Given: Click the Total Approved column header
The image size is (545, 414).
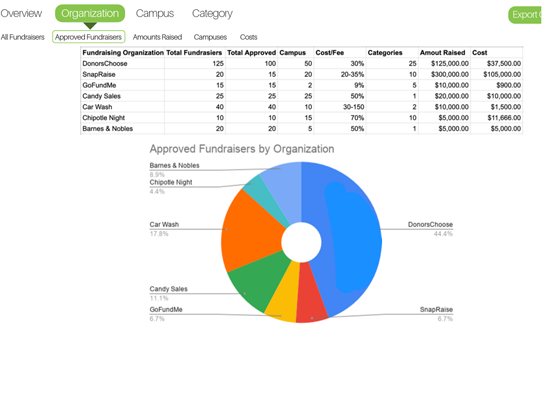Looking at the screenshot, I should tap(251, 52).
